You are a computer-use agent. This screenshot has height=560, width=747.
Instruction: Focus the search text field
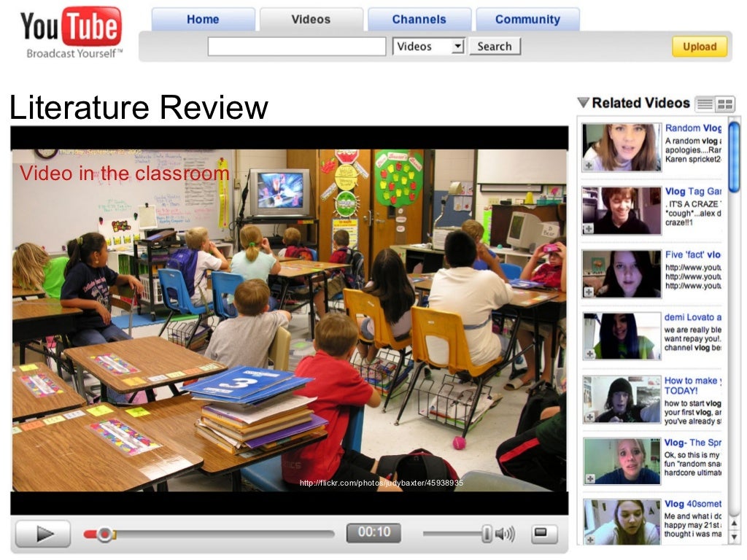(297, 46)
